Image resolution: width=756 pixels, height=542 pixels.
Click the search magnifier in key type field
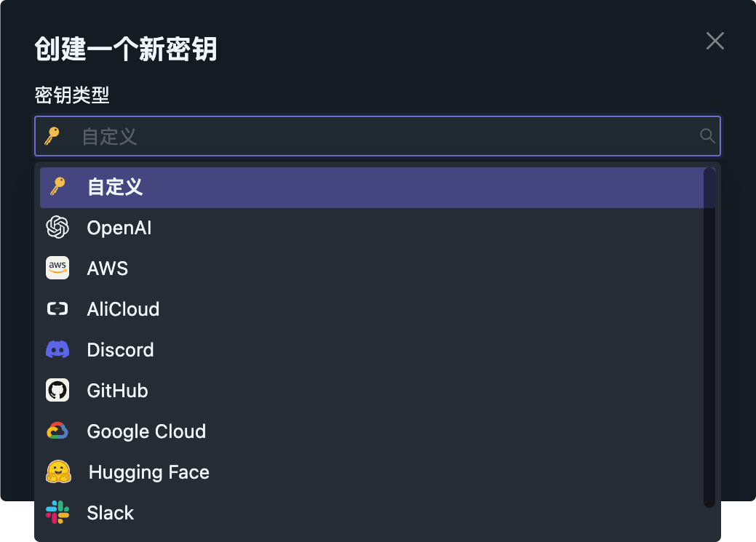pos(707,136)
